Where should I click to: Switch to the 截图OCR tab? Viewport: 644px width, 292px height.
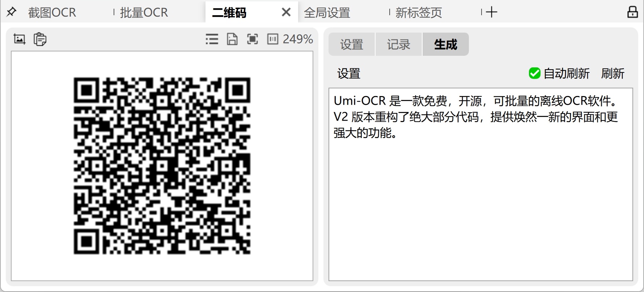click(52, 13)
